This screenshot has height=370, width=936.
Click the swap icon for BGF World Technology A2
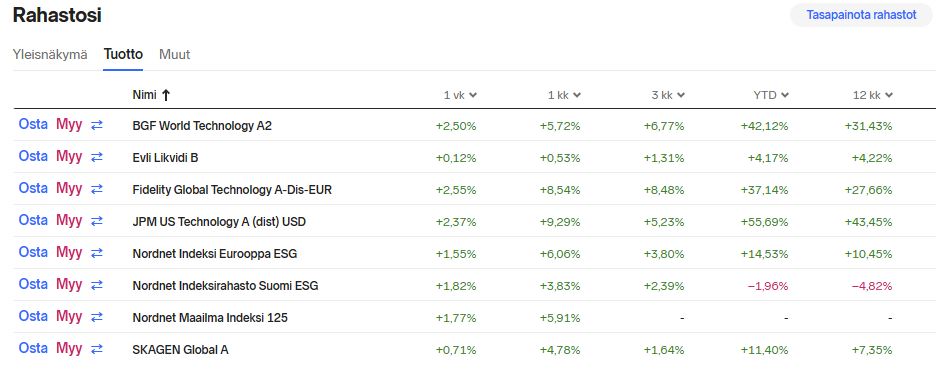pos(97,125)
